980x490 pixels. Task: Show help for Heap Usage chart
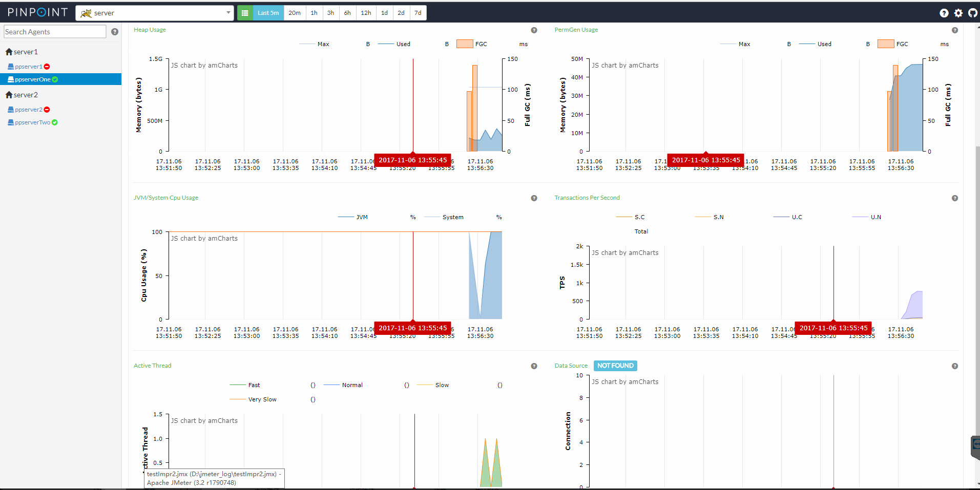534,30
